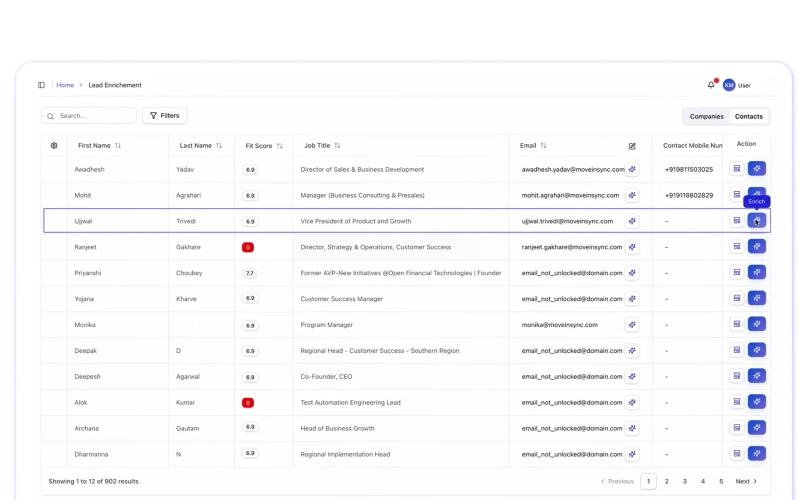Sort by Fit Score column
The image size is (800, 500).
click(280, 146)
